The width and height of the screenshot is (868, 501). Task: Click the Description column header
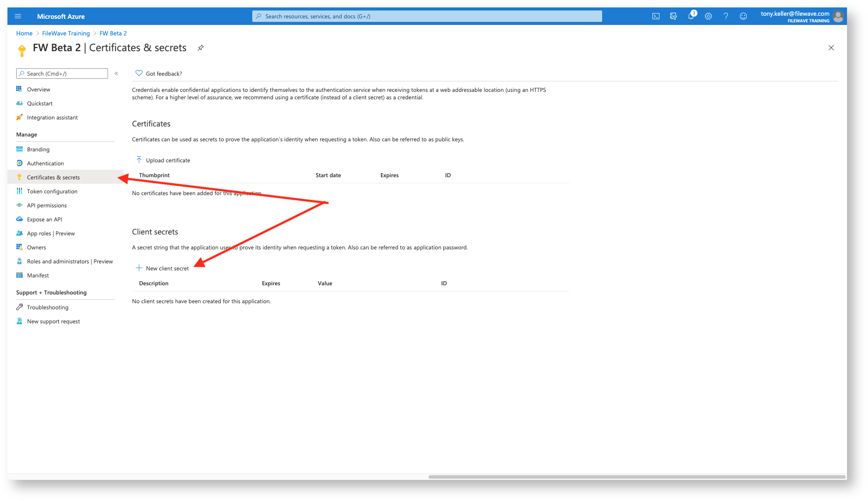pyautogui.click(x=153, y=283)
